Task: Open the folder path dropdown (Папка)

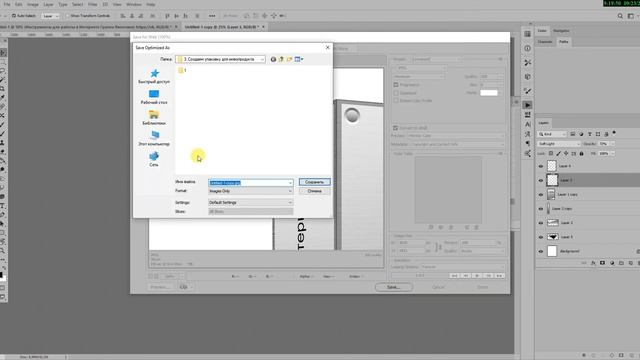Action: pos(220,59)
